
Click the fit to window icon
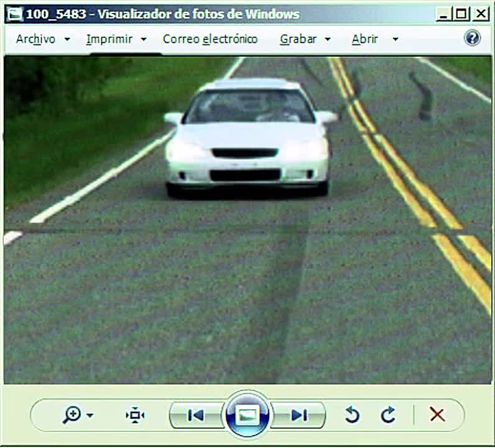135,415
